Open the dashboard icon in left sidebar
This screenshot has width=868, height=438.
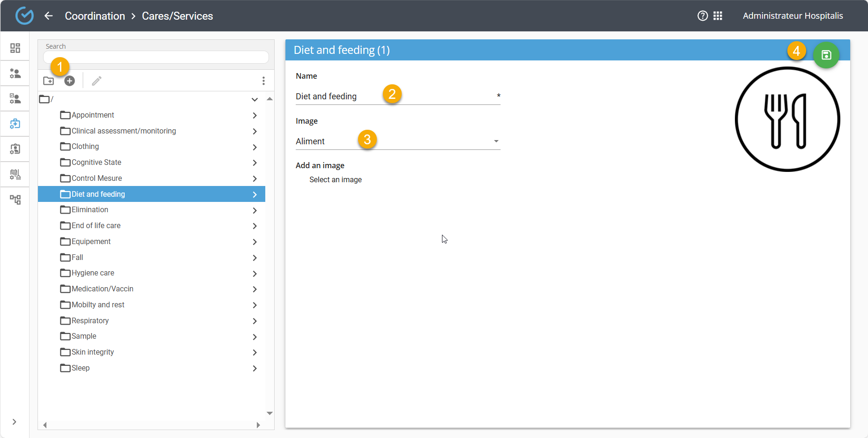tap(15, 48)
